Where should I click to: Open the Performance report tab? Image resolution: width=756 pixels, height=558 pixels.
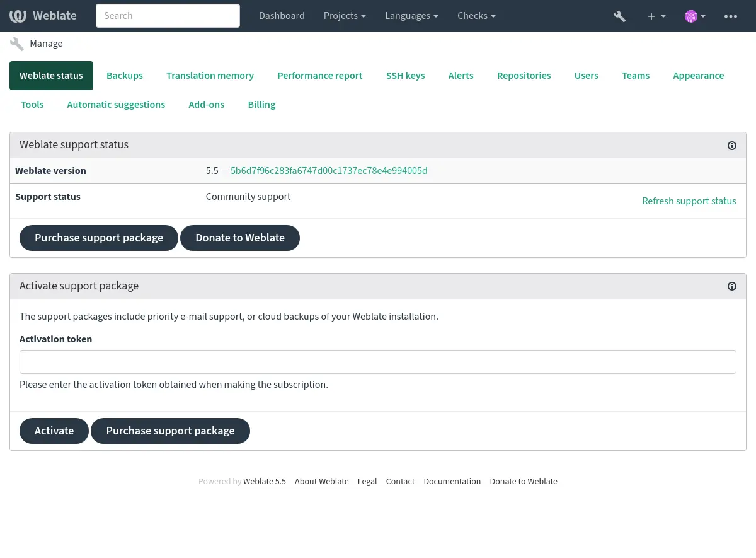(320, 76)
